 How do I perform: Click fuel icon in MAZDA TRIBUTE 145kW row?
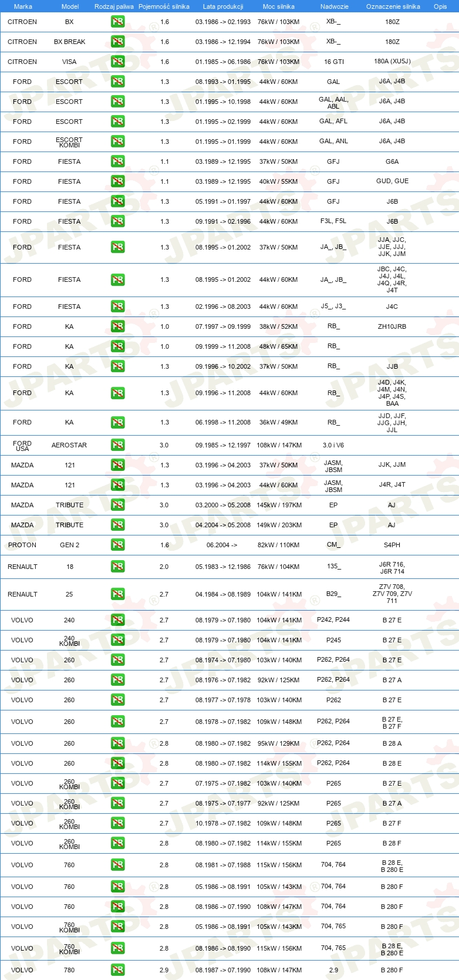pyautogui.click(x=117, y=505)
